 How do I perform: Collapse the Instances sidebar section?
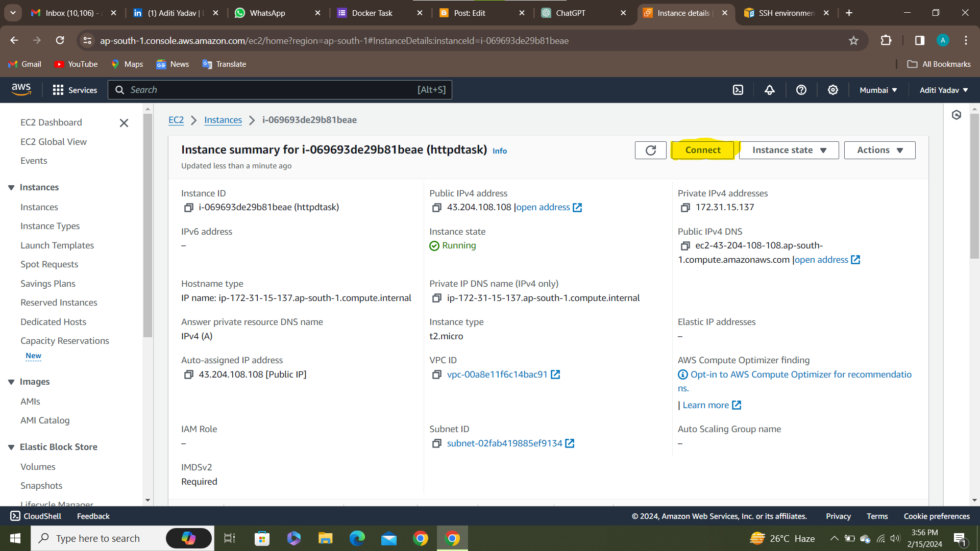point(11,188)
